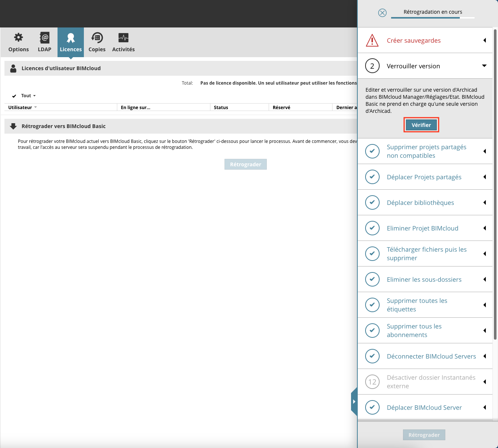Click check icon of Déplacer BIMcloud Server
Viewport: 498px width, 448px height.
point(372,407)
